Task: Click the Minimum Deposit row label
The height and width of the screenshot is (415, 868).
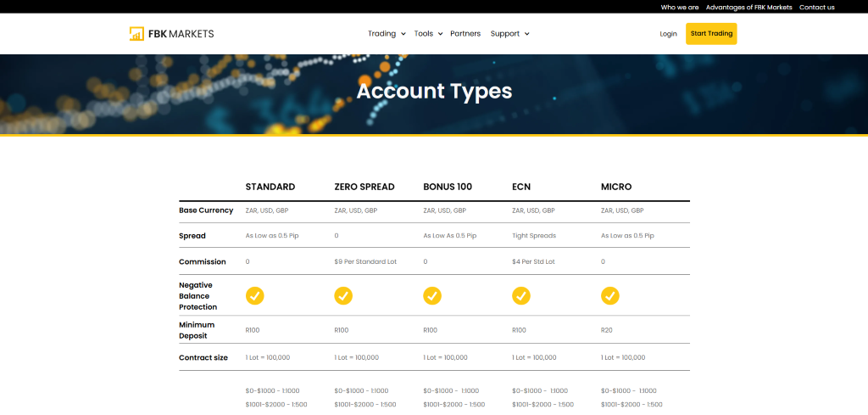Action: pos(197,330)
